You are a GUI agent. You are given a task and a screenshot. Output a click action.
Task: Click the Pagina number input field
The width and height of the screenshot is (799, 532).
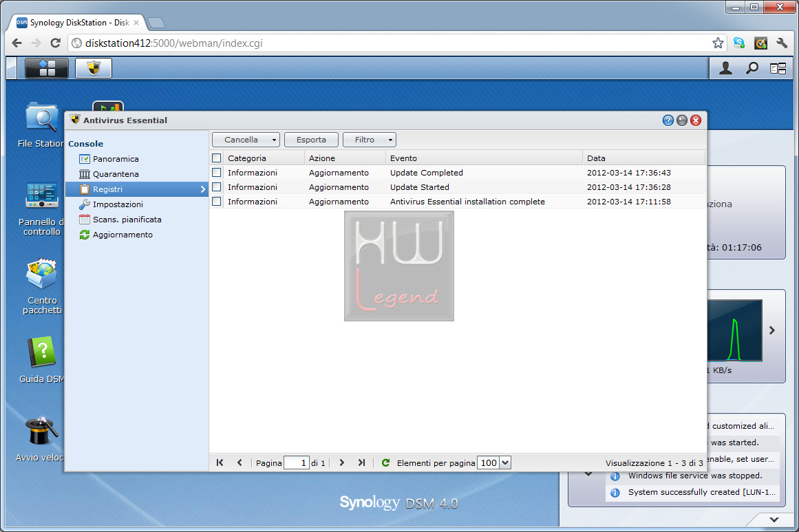pyautogui.click(x=296, y=462)
